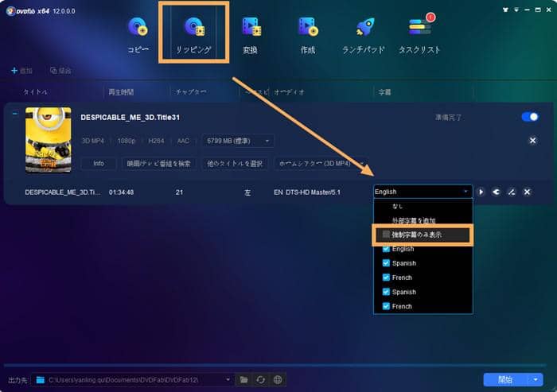
Task: Click the EN DTS-HD Master/5.1 audio cell
Action: click(x=307, y=192)
